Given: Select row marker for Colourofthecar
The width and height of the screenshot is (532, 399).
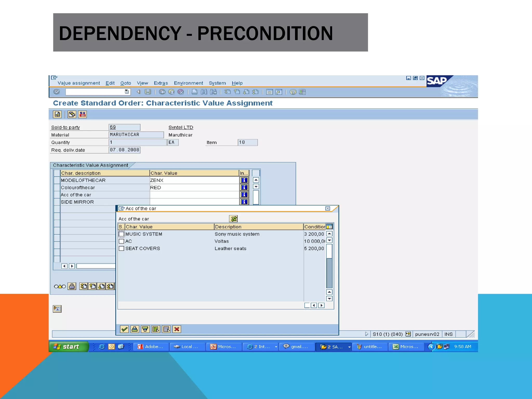Looking at the screenshot, I should coord(57,188).
